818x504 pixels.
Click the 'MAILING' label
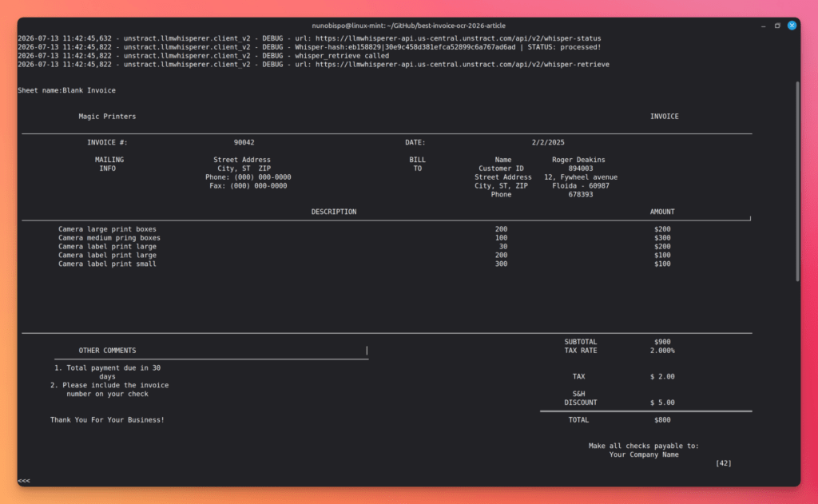[109, 160]
